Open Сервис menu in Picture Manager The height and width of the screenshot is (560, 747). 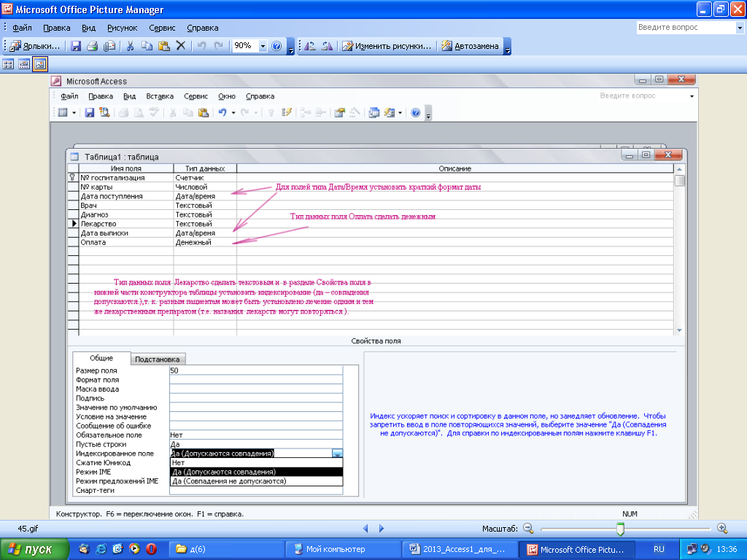[162, 28]
